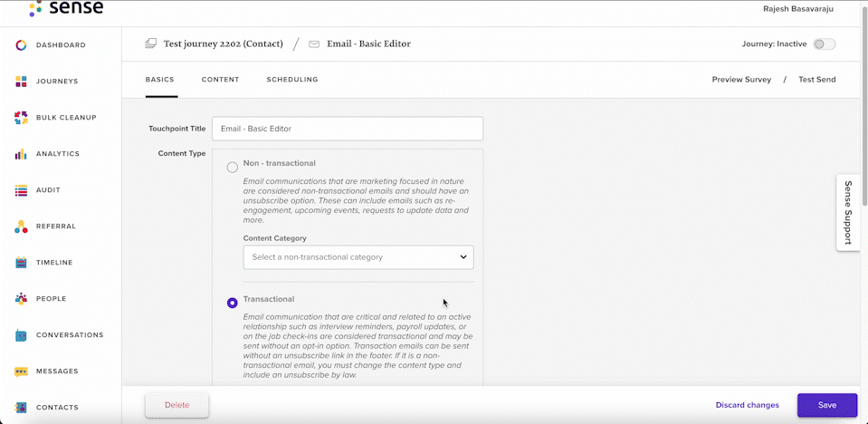This screenshot has width=868, height=424.
Task: Toggle the Journey Inactive switch
Action: 824,44
